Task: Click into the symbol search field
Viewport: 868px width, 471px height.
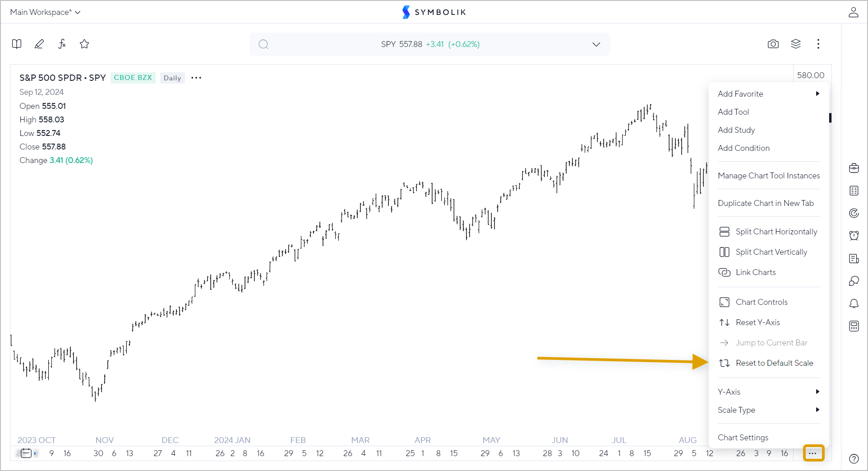Action: [x=430, y=44]
